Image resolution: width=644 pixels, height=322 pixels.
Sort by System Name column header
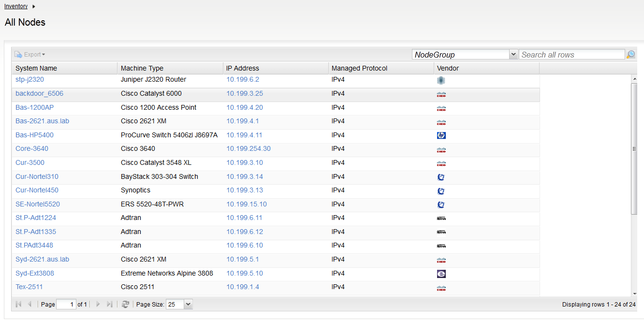(64, 68)
